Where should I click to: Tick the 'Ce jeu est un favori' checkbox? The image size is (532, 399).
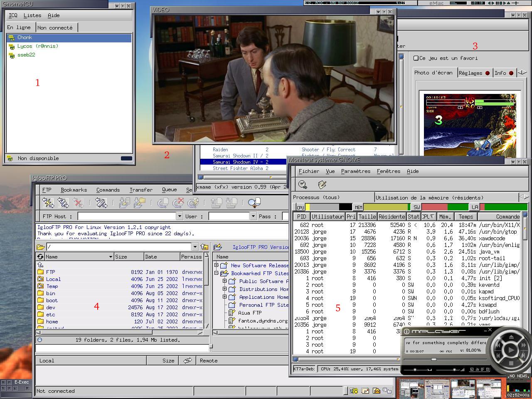coord(416,58)
